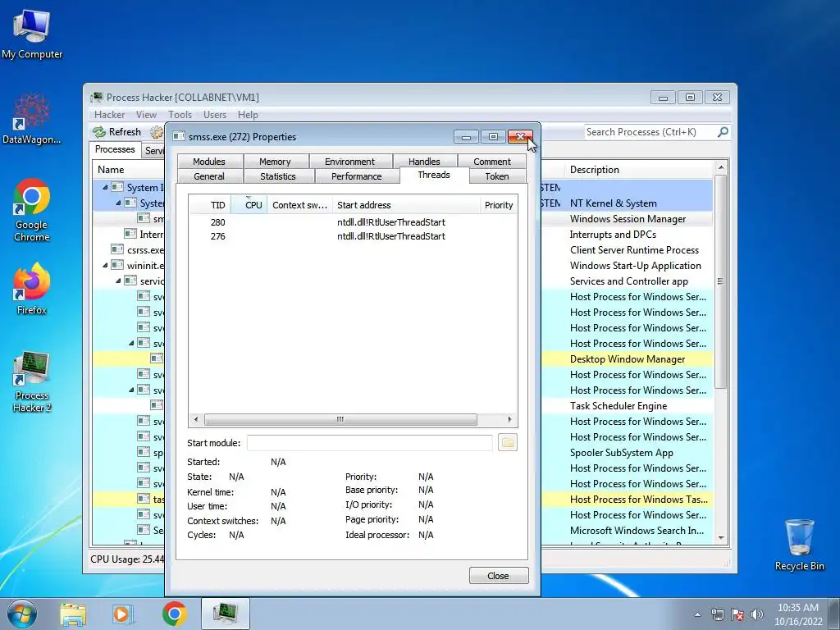840x630 pixels.
Task: Open Process Hacker 2 desktop shortcut
Action: tap(32, 382)
